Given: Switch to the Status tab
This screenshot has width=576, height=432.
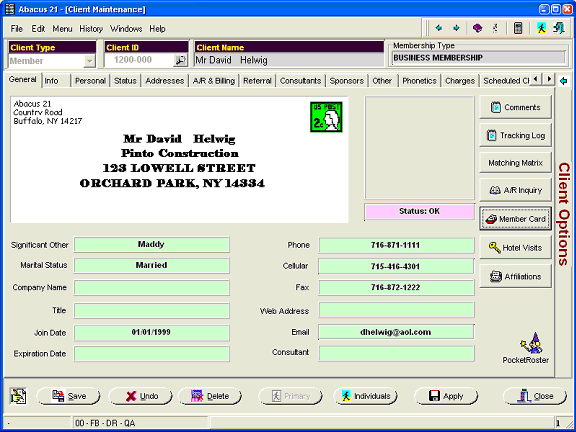Looking at the screenshot, I should coord(125,81).
